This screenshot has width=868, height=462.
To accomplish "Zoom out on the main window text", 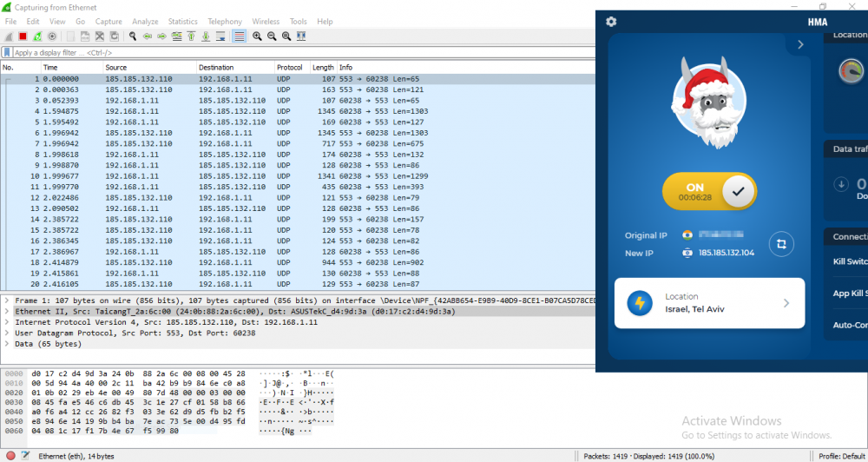I will click(x=272, y=36).
